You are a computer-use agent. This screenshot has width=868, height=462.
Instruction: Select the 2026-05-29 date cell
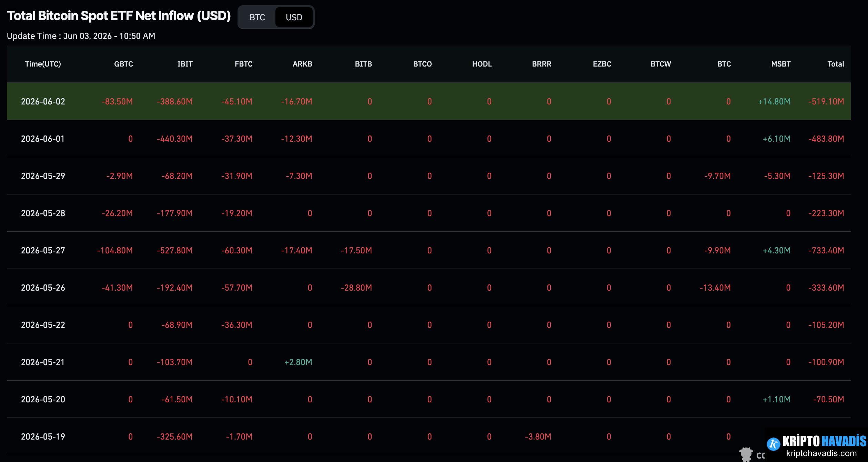coord(43,176)
